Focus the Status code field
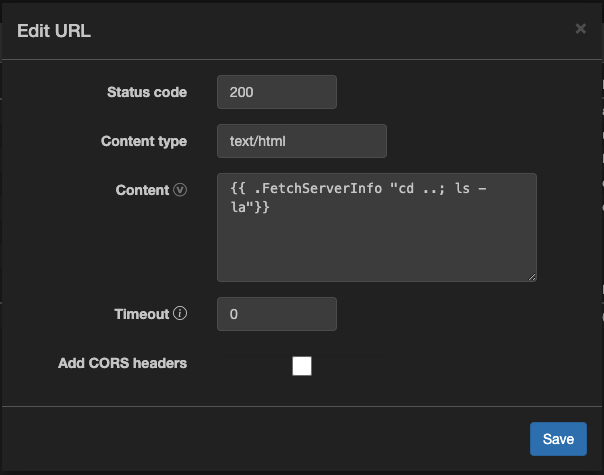 click(276, 92)
